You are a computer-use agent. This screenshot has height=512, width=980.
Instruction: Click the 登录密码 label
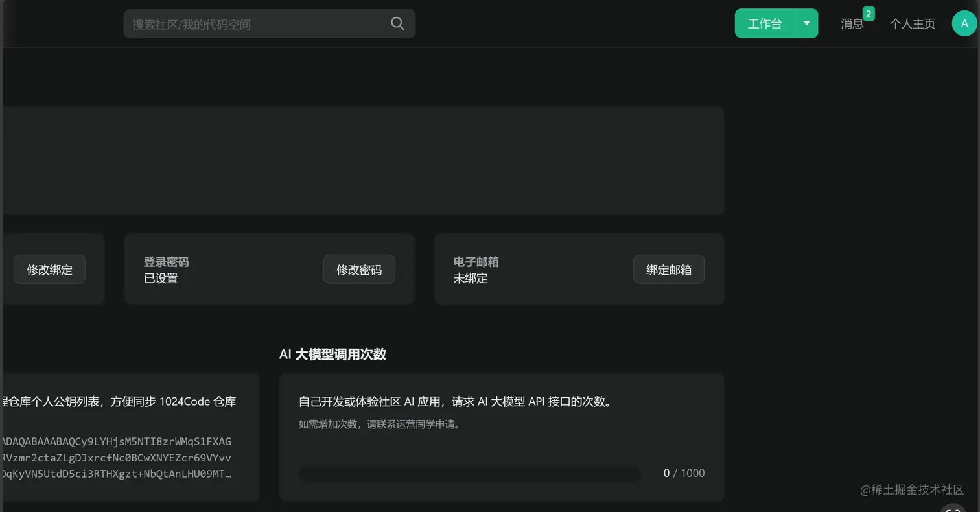click(166, 262)
